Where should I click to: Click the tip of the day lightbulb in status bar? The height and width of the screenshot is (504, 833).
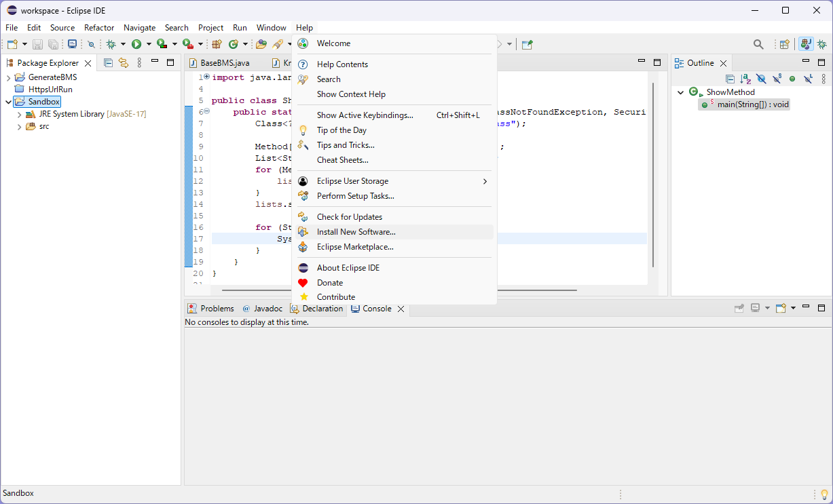[x=824, y=495]
